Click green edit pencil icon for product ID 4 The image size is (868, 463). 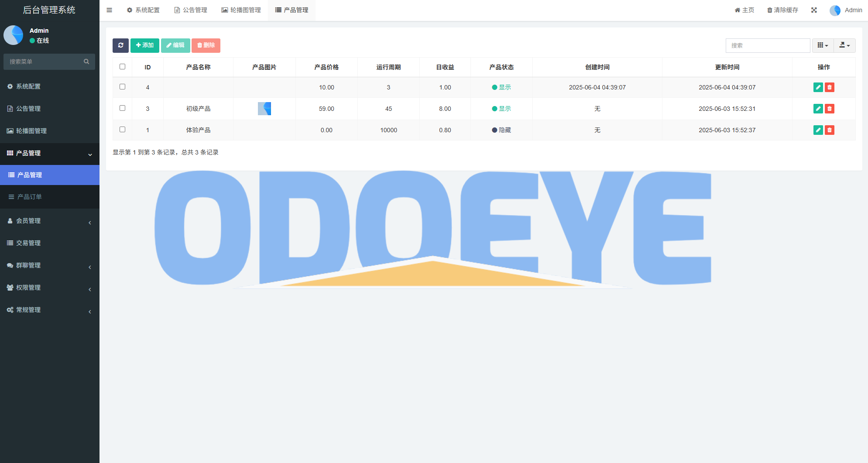point(818,87)
